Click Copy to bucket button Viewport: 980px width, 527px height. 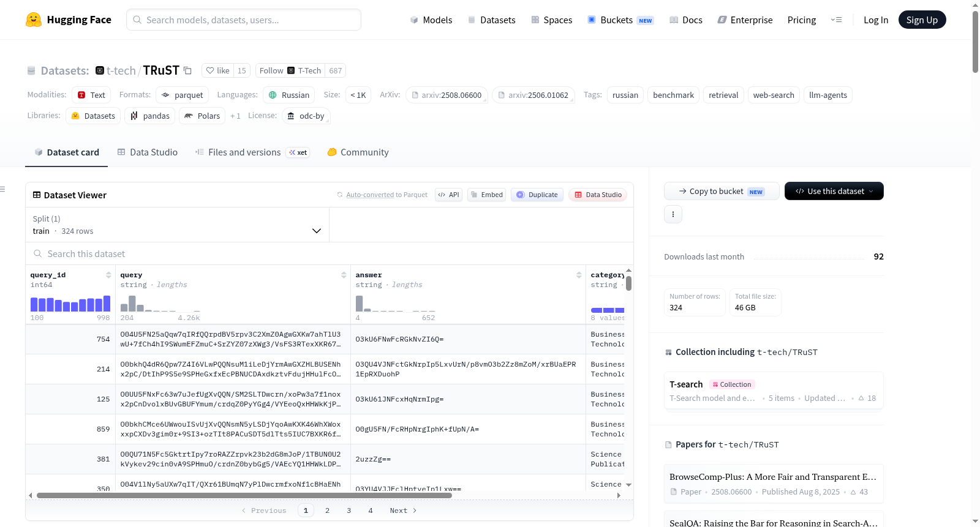click(722, 191)
